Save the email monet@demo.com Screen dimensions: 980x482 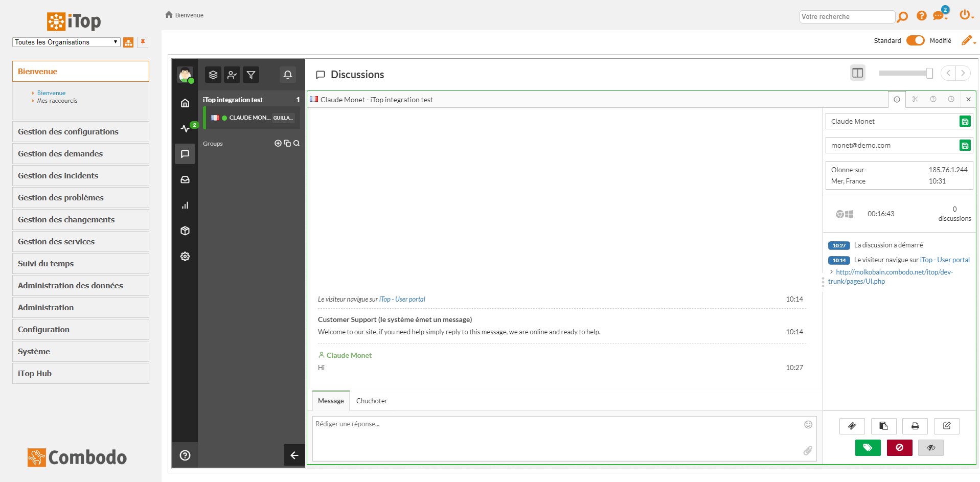(965, 145)
